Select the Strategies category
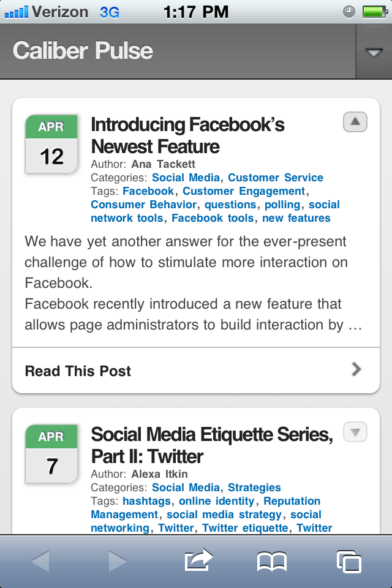This screenshot has height=588, width=392. (x=254, y=488)
